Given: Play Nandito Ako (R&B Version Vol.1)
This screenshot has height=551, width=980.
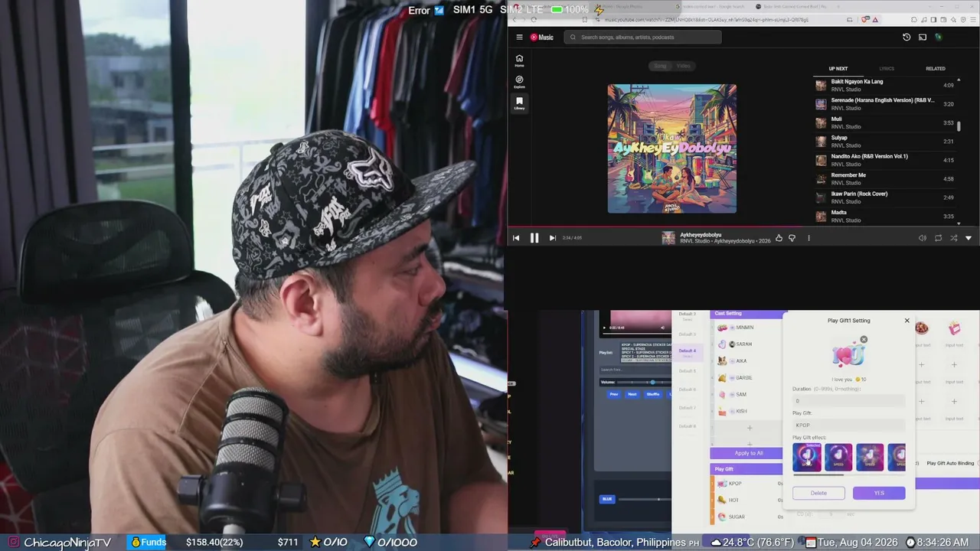Looking at the screenshot, I should point(884,160).
